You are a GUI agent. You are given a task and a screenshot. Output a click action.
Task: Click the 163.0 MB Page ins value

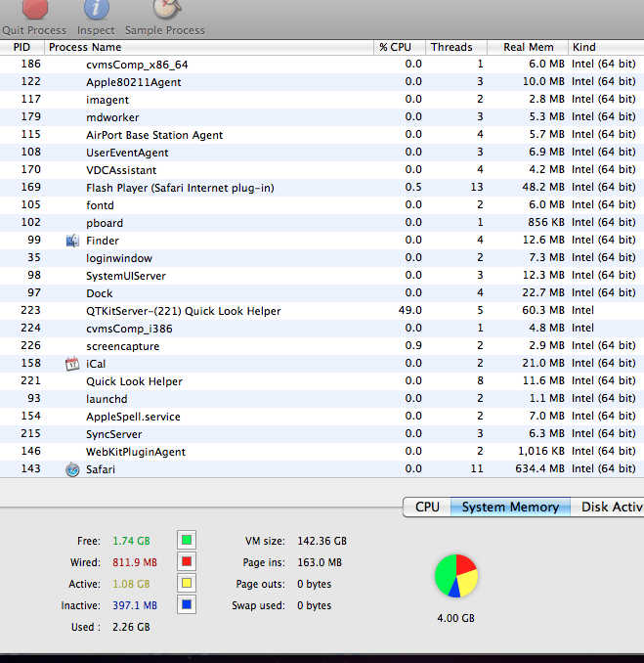(320, 562)
